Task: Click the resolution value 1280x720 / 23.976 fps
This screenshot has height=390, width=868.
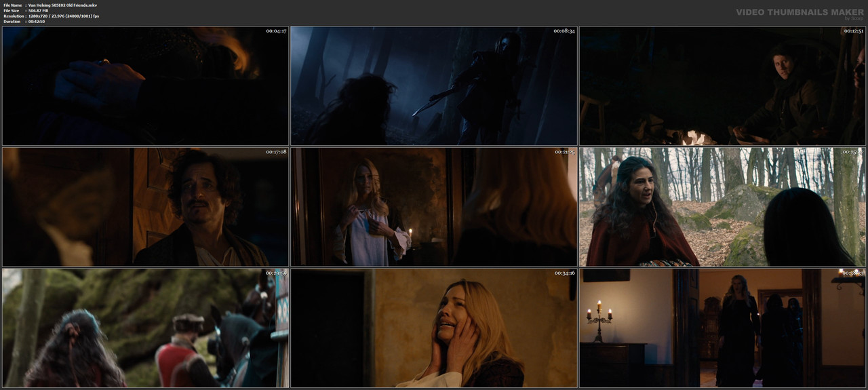Action: tap(64, 16)
